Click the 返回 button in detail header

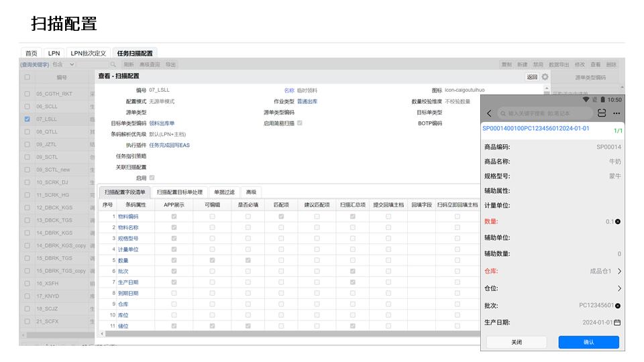click(532, 77)
